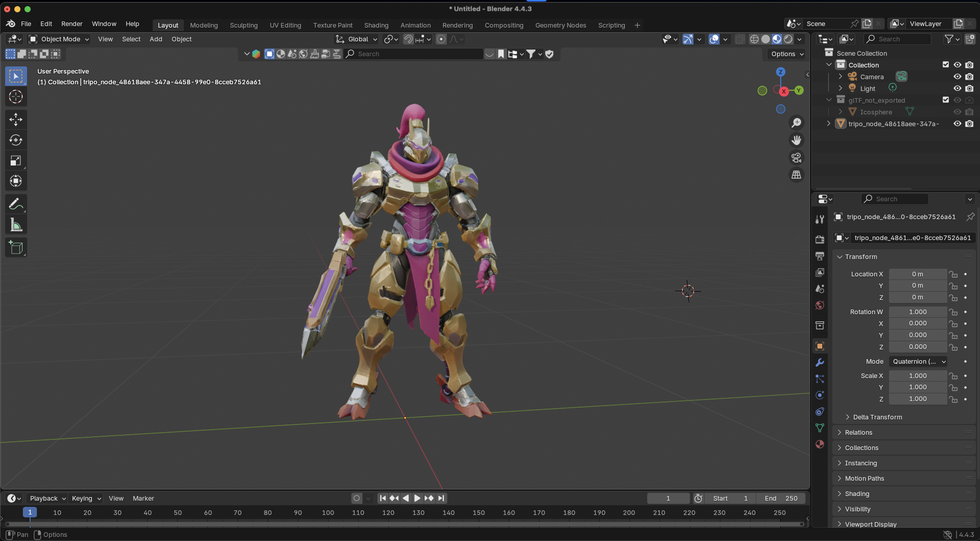Switch to the Geometry Nodes tab
Image resolution: width=980 pixels, height=541 pixels.
click(561, 25)
